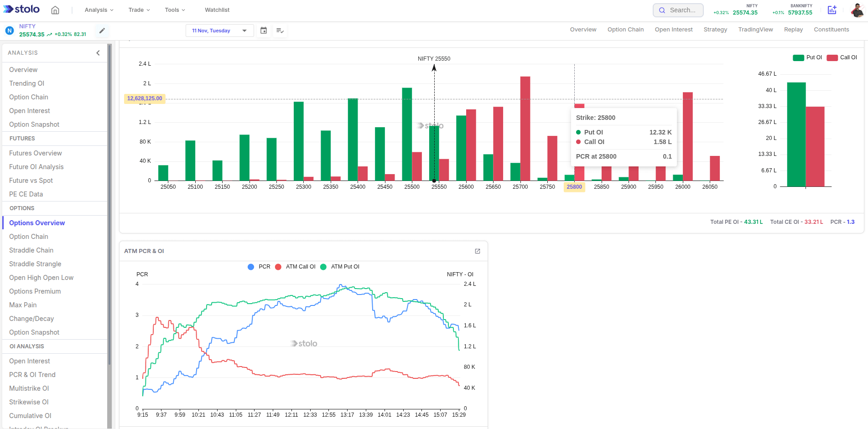Edit NIFTY using the pencil icon
The image size is (868, 429).
pyautogui.click(x=102, y=31)
